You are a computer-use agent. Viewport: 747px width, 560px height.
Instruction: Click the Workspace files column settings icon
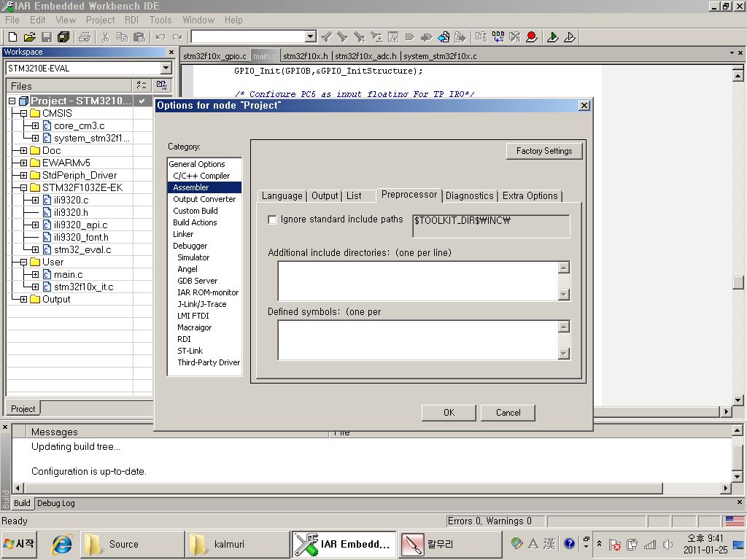click(x=142, y=86)
